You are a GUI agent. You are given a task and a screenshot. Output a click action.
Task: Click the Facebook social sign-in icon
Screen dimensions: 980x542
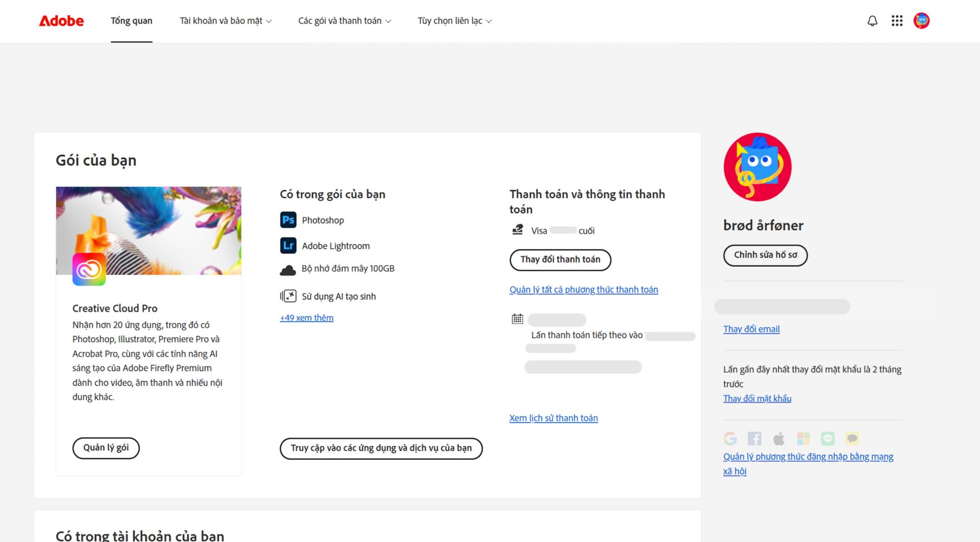coord(754,438)
